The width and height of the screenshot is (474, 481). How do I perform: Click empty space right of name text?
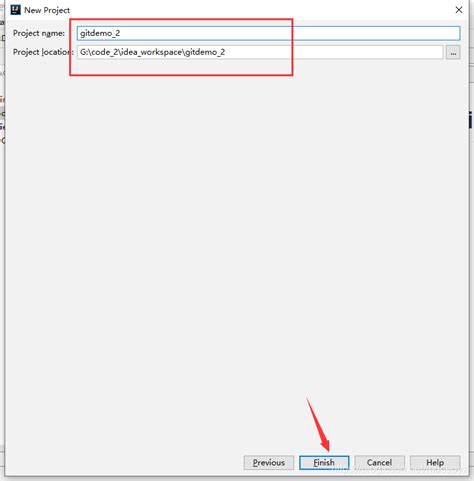[290, 33]
